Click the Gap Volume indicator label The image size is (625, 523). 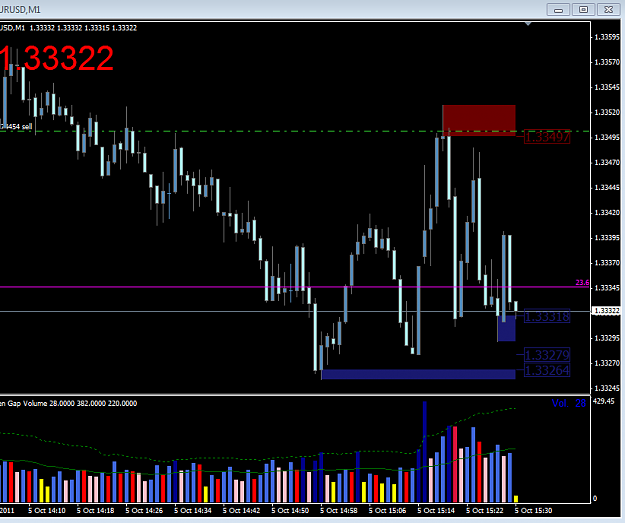69,403
